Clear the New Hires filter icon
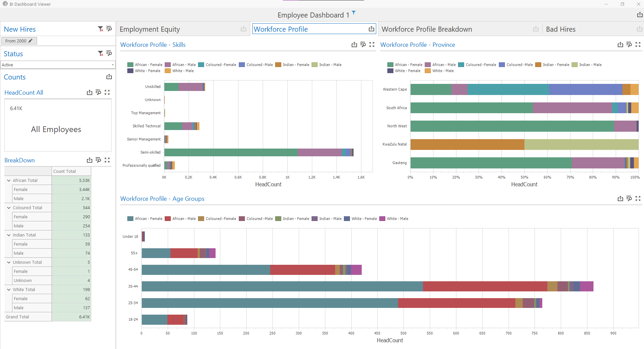This screenshot has width=644, height=349. 100,29
